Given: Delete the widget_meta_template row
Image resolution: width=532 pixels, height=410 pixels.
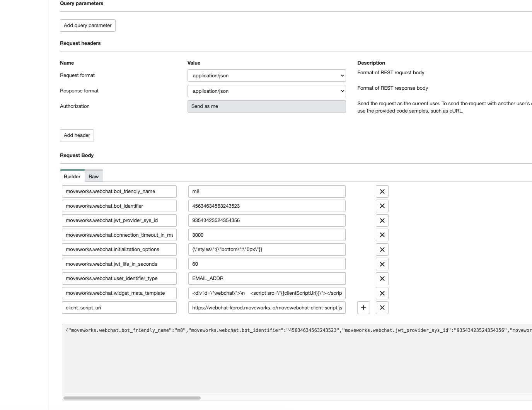Looking at the screenshot, I should 382,293.
